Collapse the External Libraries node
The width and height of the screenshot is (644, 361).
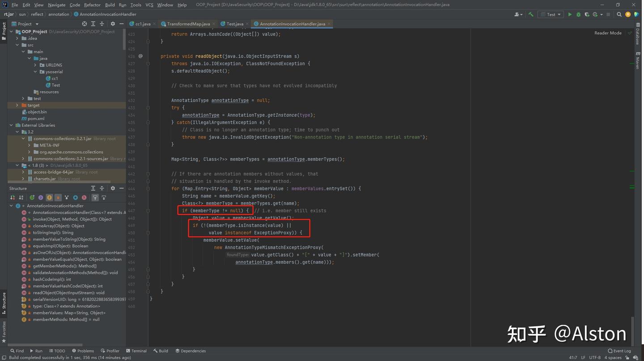tap(11, 125)
